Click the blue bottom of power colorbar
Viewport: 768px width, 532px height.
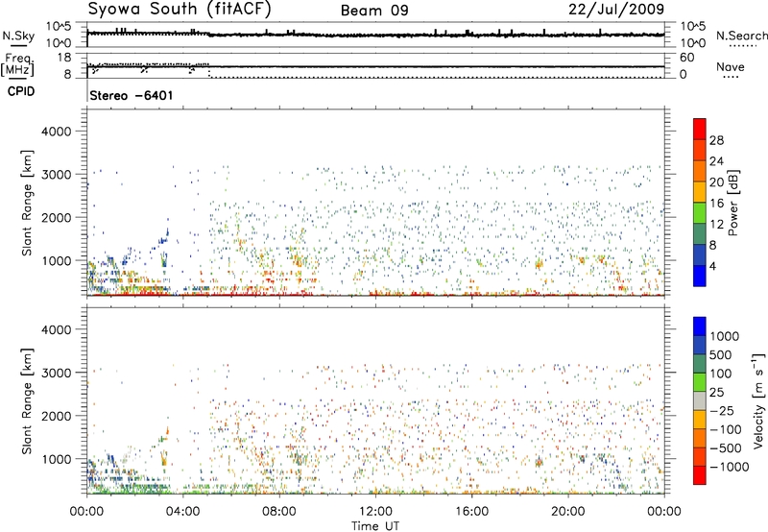[700, 276]
